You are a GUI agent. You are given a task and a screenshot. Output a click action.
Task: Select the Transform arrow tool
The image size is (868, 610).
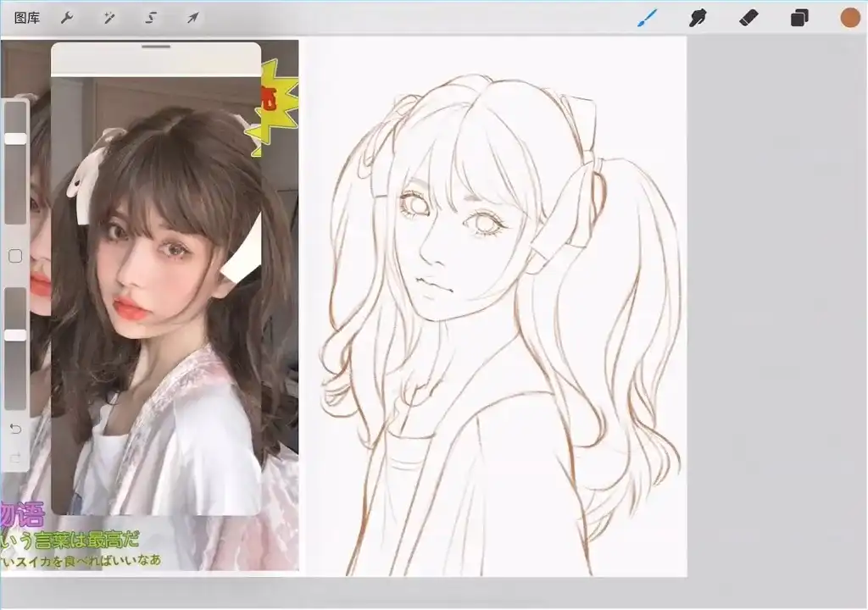[x=192, y=17]
